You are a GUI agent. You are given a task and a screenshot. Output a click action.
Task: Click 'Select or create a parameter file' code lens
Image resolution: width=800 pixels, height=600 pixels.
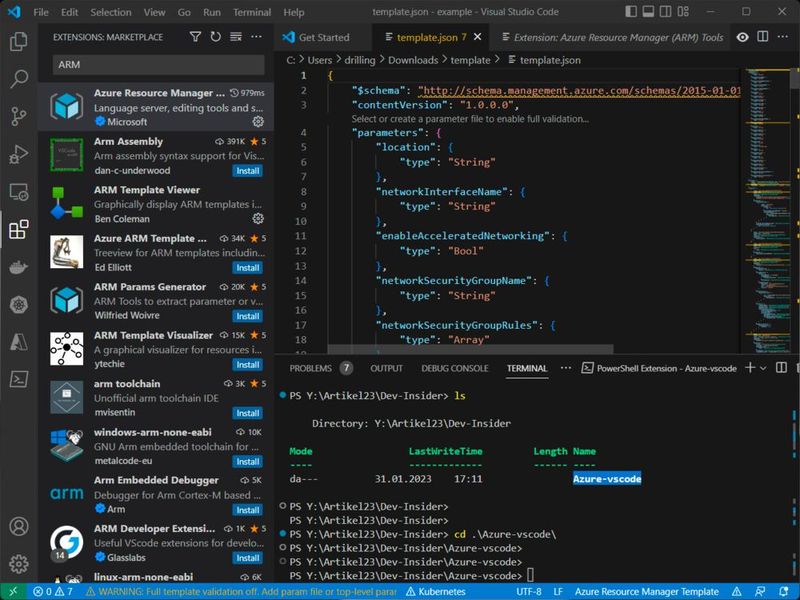pos(470,119)
